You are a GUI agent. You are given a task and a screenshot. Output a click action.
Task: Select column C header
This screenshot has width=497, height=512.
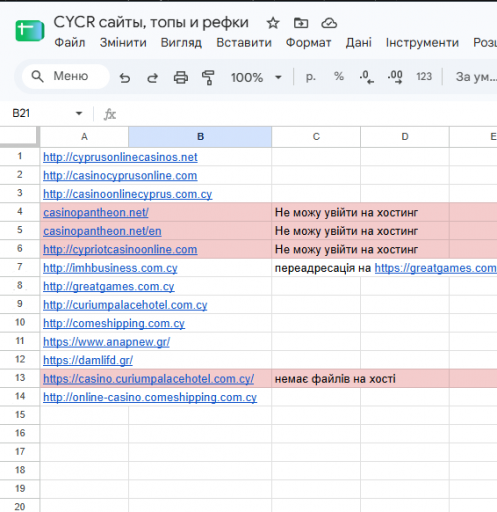[x=316, y=137]
